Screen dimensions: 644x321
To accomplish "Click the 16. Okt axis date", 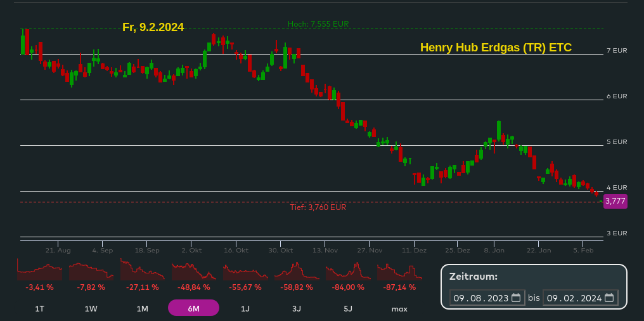I will click(x=236, y=251).
